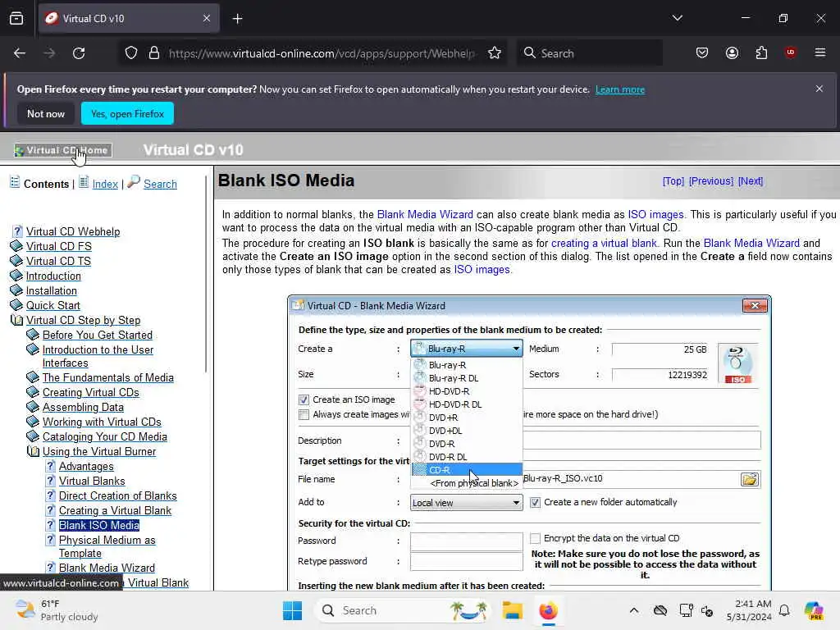Expand Before You Get Started book icon
Viewport: 840px width, 630px height.
pos(33,335)
